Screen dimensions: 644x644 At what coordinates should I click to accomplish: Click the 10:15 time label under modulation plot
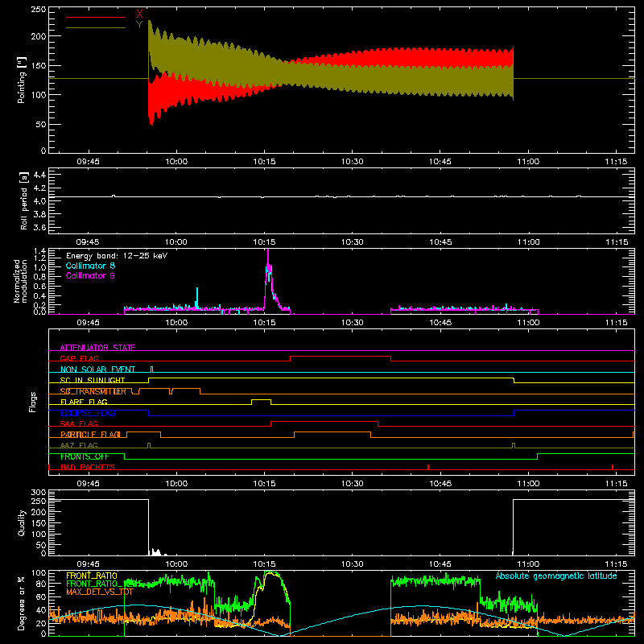coord(264,323)
